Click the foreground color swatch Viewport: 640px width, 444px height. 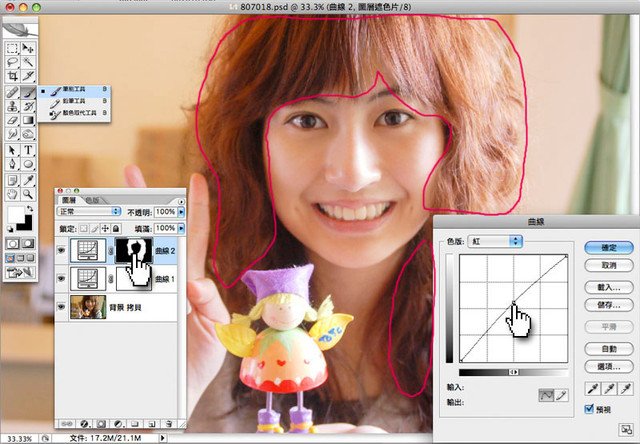pos(16,214)
